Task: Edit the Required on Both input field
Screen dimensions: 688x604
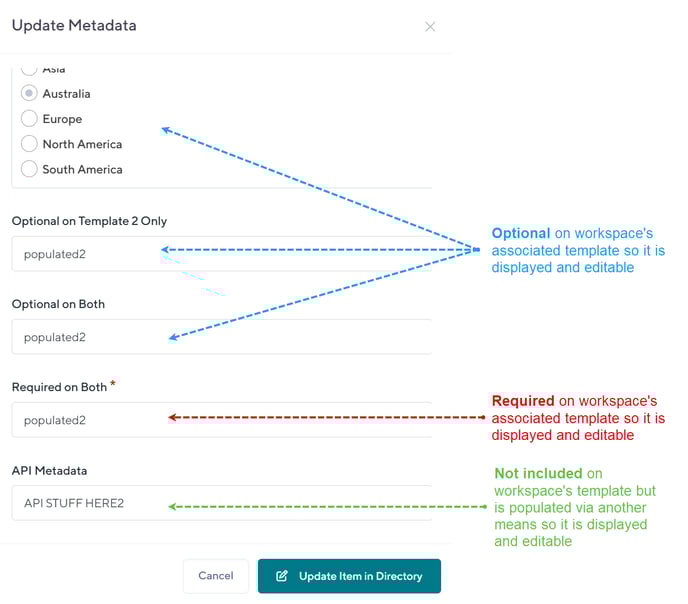Action: 220,420
